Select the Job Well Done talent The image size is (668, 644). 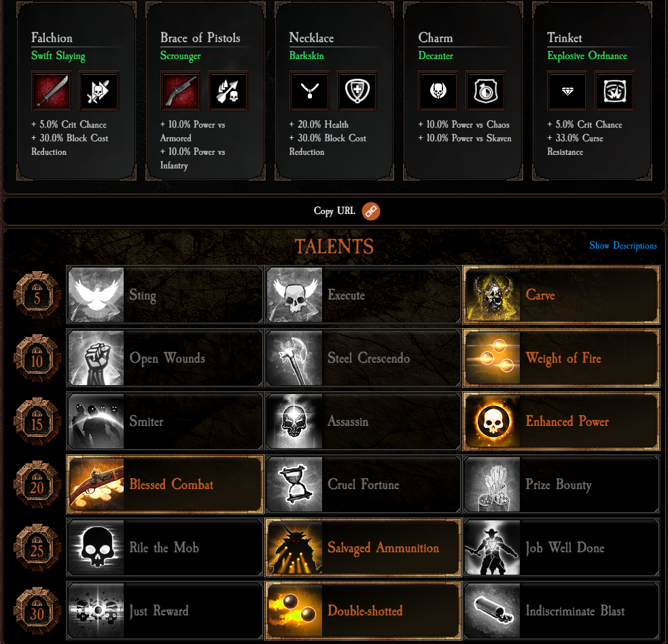pos(561,548)
